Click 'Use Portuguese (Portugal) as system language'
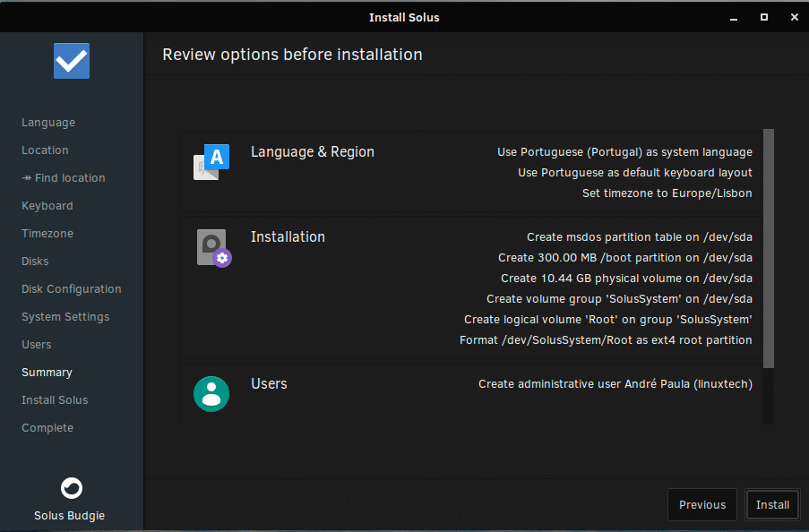 [624, 152]
